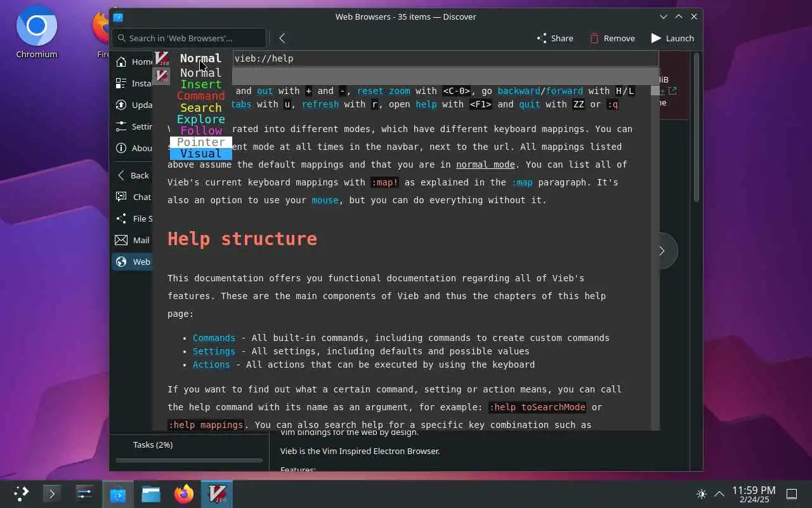Open the About info icon in Discover sidebar
812x508 pixels.
(121, 148)
